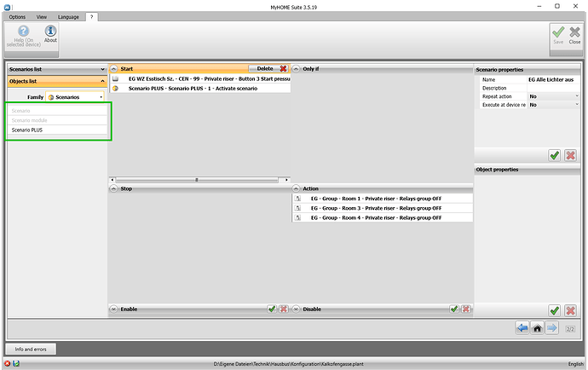
Task: Expand the Enable section
Action: point(113,309)
